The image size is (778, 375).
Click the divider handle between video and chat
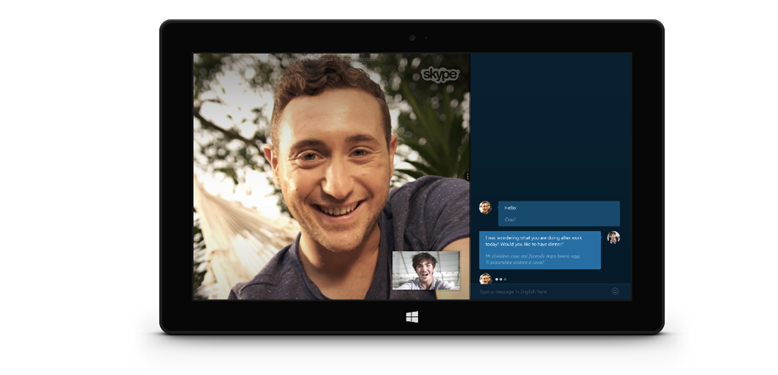click(x=467, y=176)
